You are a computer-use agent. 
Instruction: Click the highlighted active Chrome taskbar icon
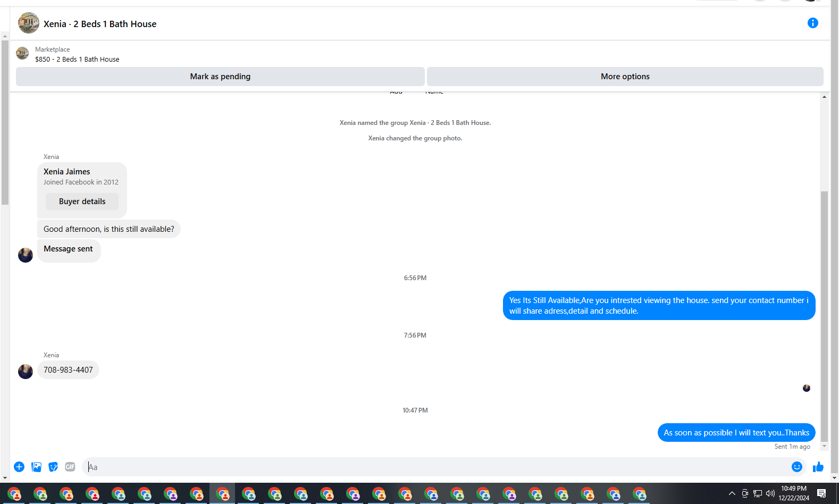pyautogui.click(x=223, y=494)
